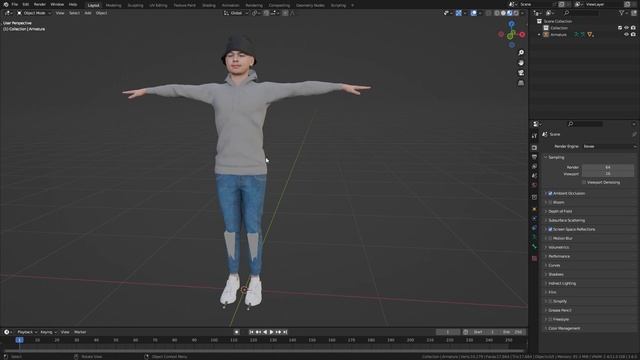This screenshot has height=360, width=640.
Task: Click the Armature object icon in outliner
Action: pyautogui.click(x=546, y=35)
